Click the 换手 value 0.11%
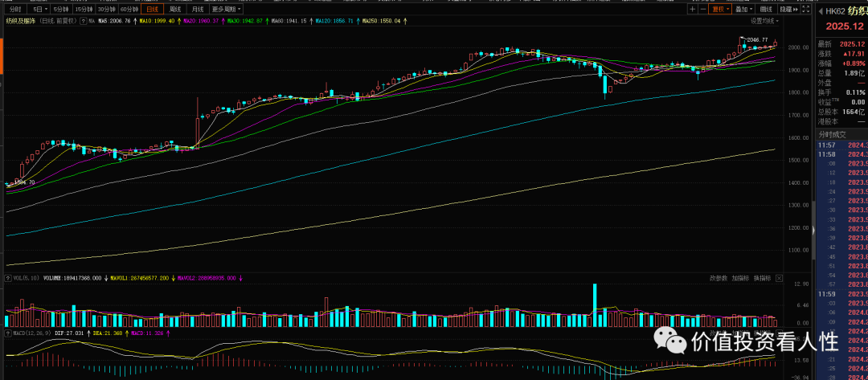868x380 pixels. (856, 92)
